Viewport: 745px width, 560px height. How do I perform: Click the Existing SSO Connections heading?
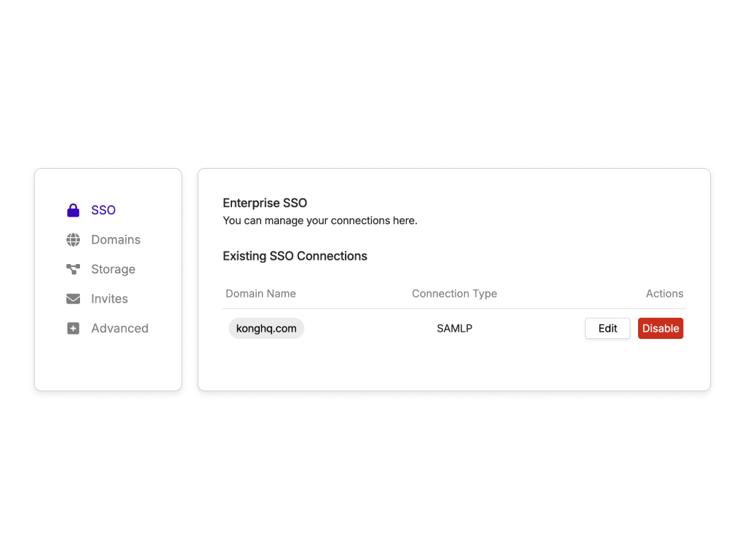(295, 256)
